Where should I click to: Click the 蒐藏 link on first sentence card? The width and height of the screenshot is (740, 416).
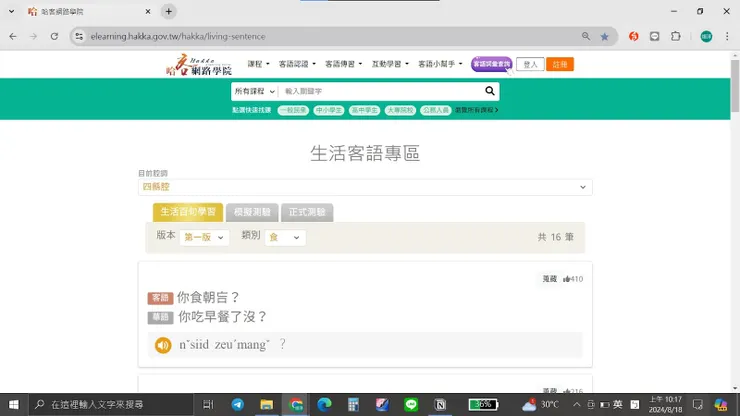(x=550, y=279)
